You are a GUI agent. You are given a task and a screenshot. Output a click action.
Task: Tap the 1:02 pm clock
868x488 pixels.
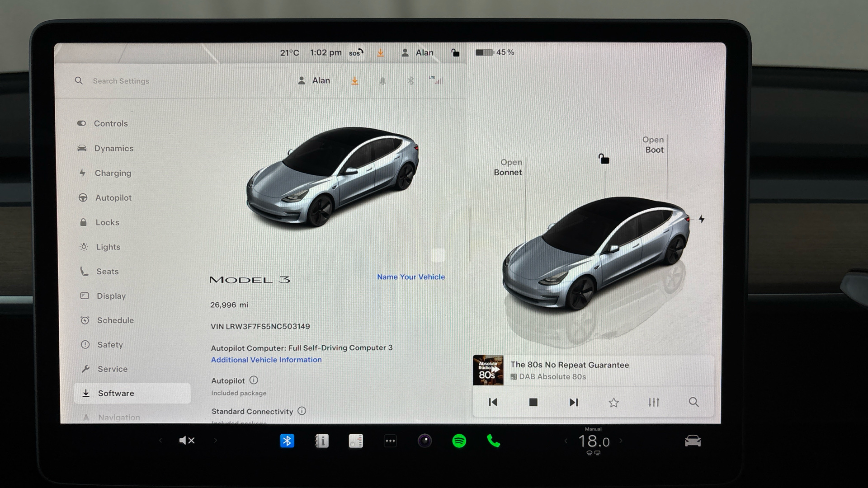[325, 53]
